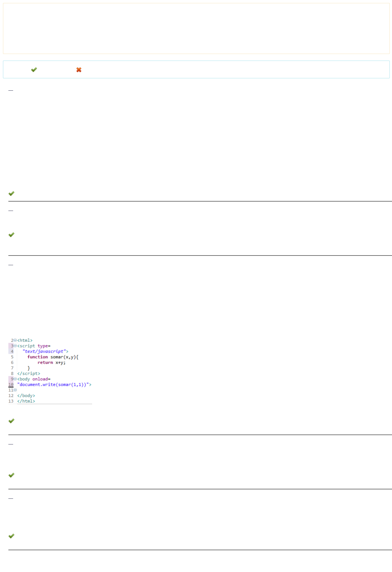Collapse the <body> fold marker on line 9
The width and height of the screenshot is (392, 572).
click(x=15, y=379)
